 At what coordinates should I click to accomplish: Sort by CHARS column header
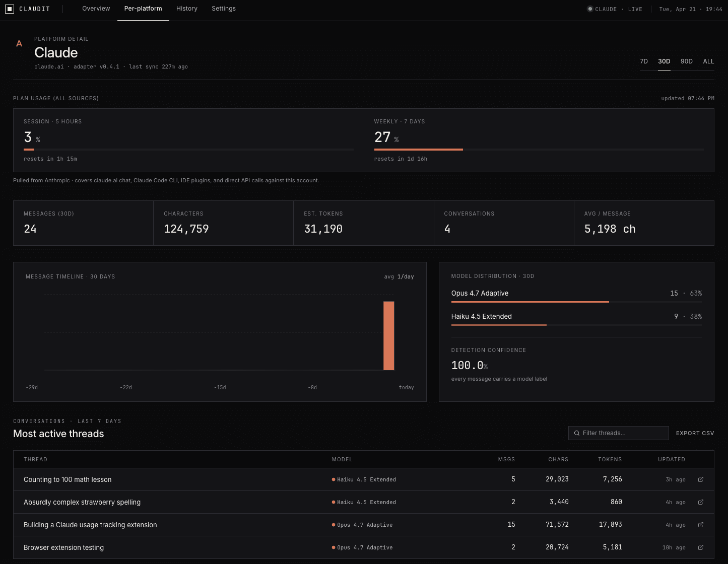[558, 459]
